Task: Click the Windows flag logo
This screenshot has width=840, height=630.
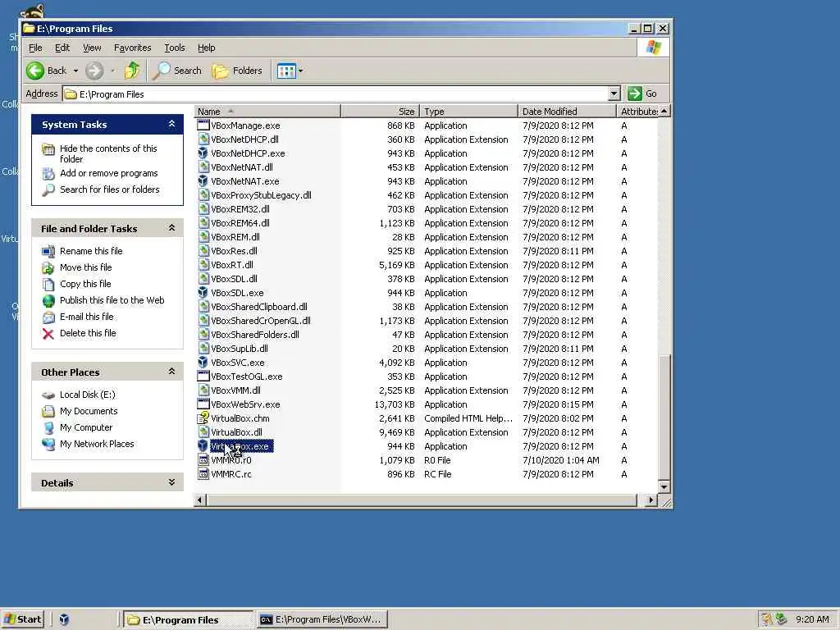Action: coord(654,48)
